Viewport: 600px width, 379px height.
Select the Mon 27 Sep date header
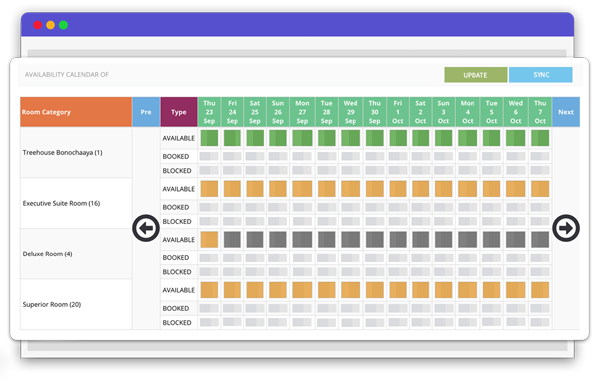[302, 112]
